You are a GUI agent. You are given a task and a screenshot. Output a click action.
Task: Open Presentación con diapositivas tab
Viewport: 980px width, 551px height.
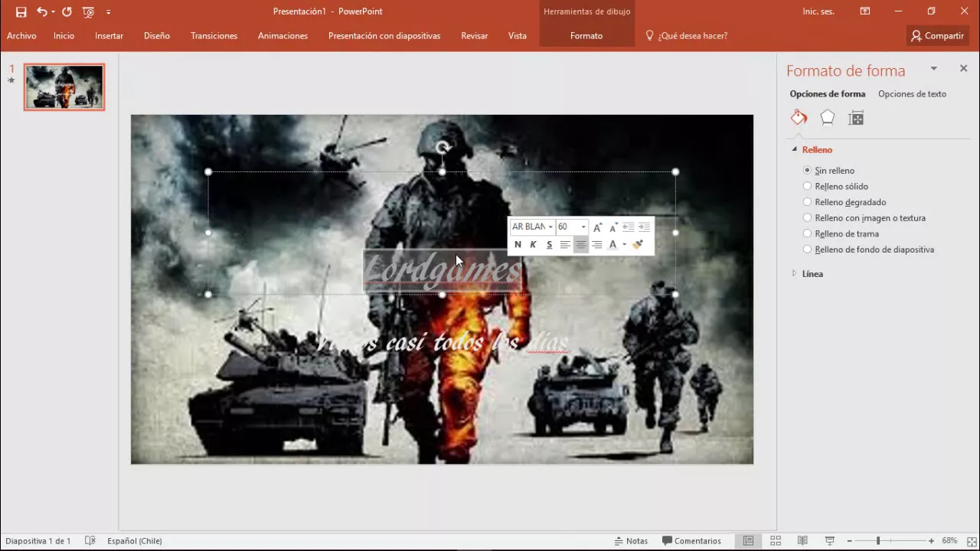(384, 36)
